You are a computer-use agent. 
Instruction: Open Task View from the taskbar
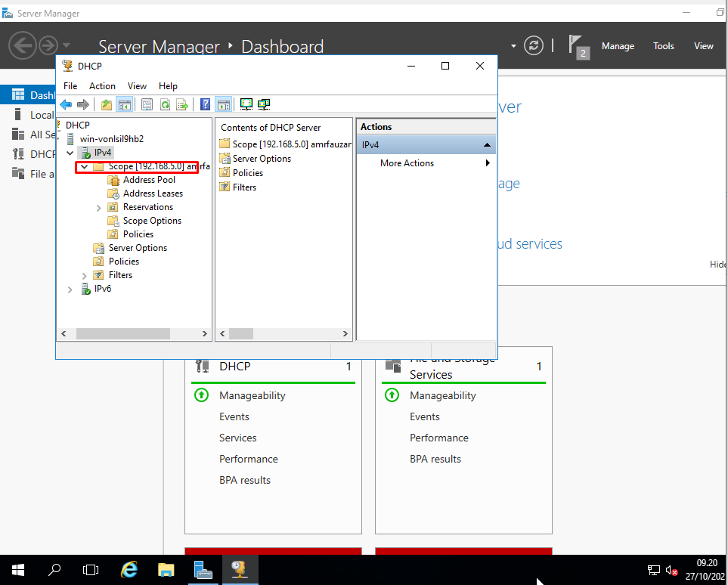tap(91, 570)
